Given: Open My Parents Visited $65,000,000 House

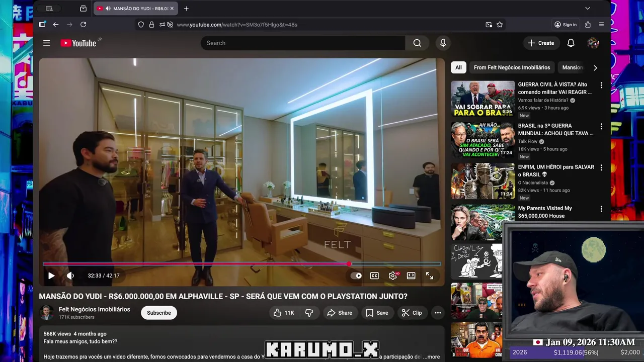Looking at the screenshot, I should point(545,212).
